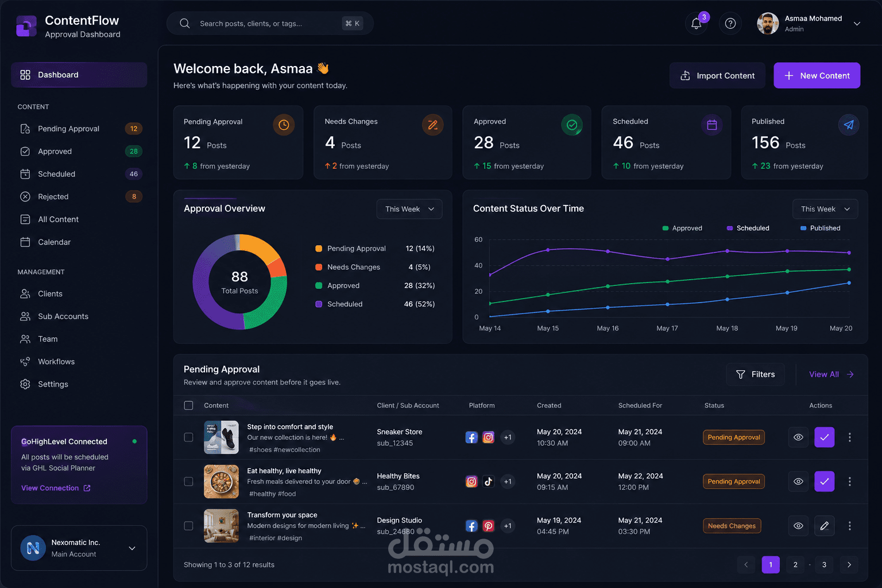Screen dimensions: 882x588
Task: Open the notifications bell
Action: point(696,24)
